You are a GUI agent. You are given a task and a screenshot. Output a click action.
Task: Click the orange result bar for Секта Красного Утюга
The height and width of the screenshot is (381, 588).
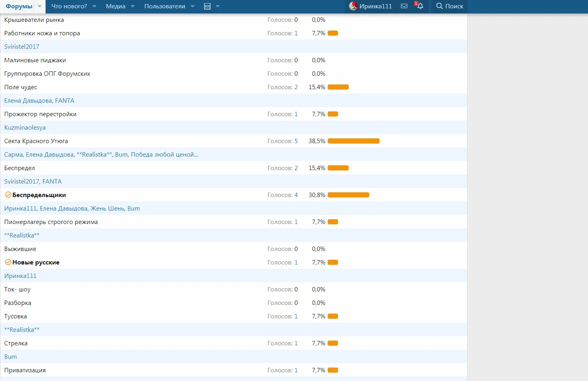353,141
